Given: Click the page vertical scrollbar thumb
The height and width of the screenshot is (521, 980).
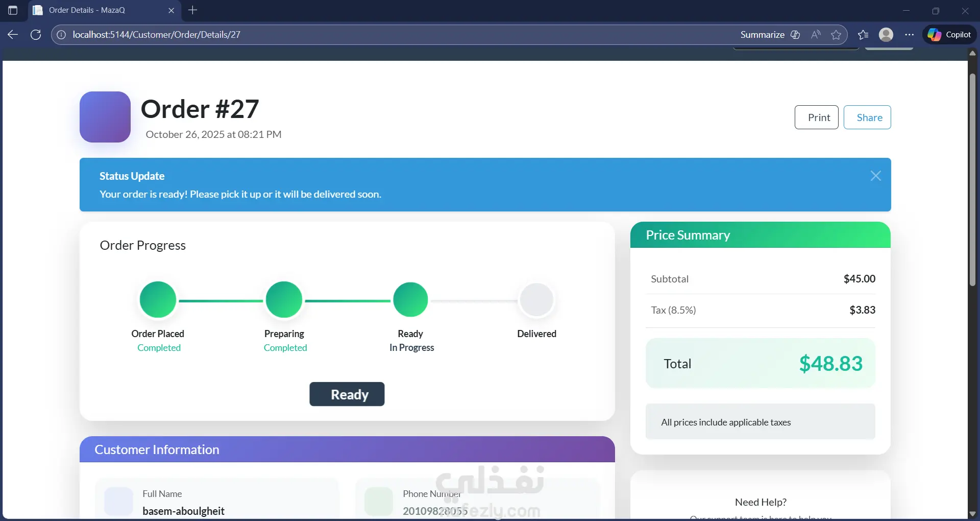Looking at the screenshot, I should click(972, 179).
